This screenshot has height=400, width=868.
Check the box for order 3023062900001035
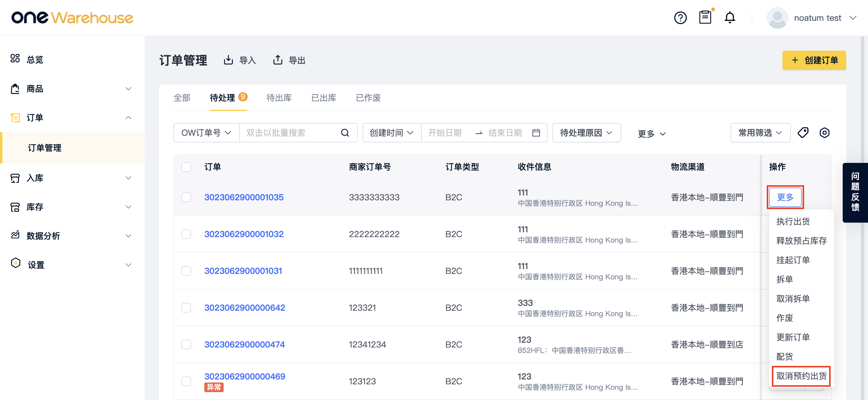[x=186, y=197]
